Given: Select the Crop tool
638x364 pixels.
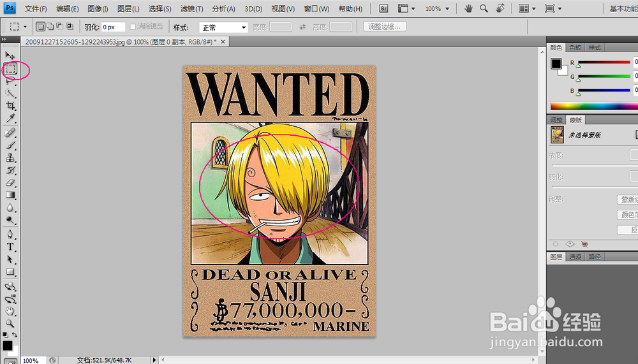Looking at the screenshot, I should click(10, 106).
